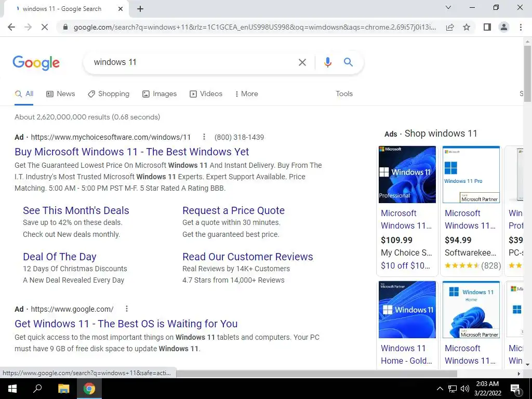Click the About 2,620,000,000 results text
This screenshot has height=399, width=532.
click(87, 117)
